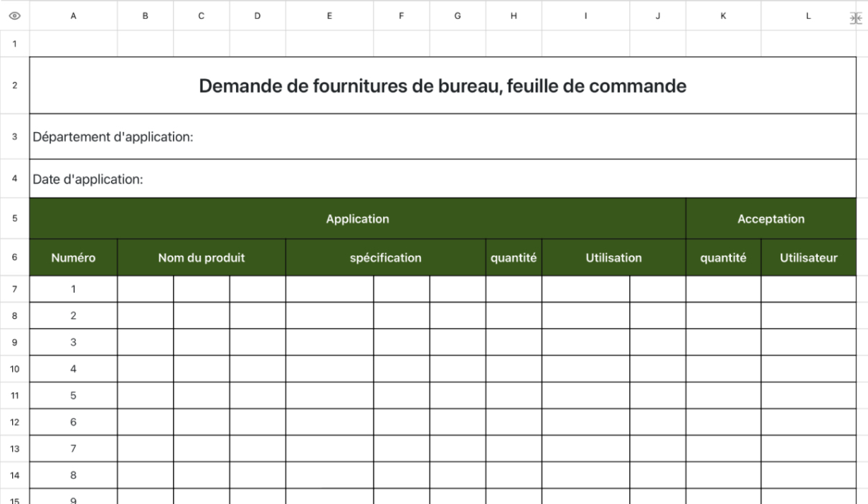Screen dimensions: 868x504
Task: Click the Numéro cell containing 5
Action: tap(73, 395)
